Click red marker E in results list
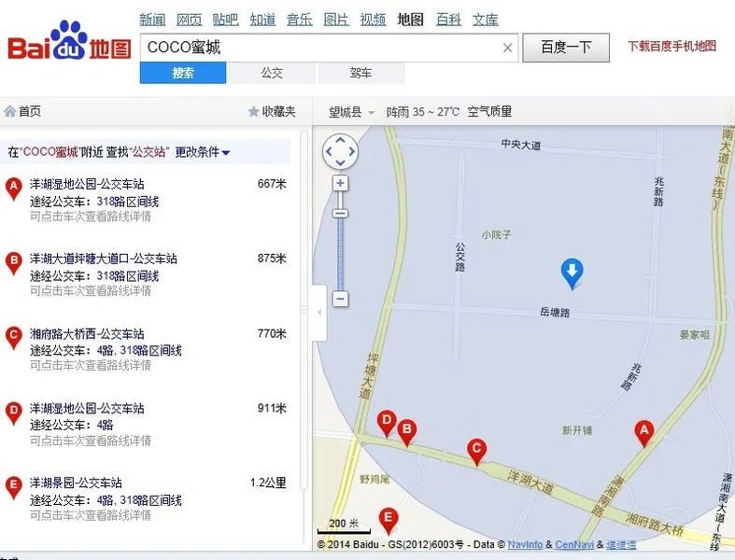The width and height of the screenshot is (735, 560). pyautogui.click(x=14, y=487)
